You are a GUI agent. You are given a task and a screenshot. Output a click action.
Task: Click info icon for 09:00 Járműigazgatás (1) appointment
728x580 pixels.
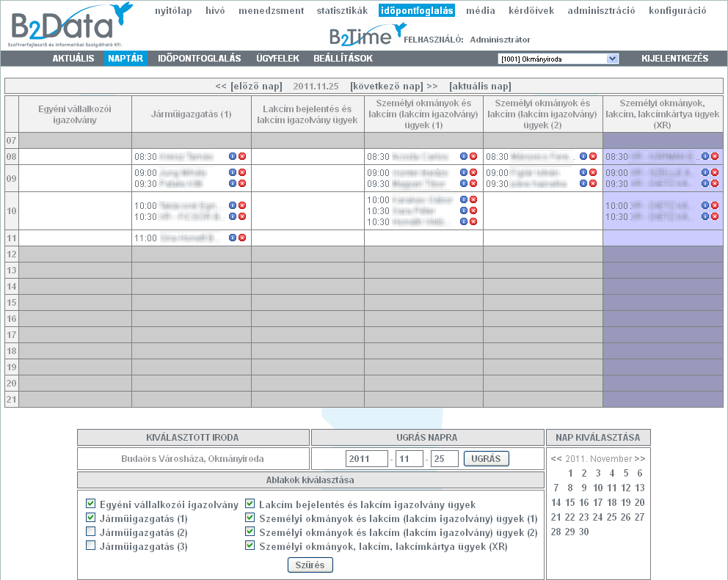[x=233, y=172]
